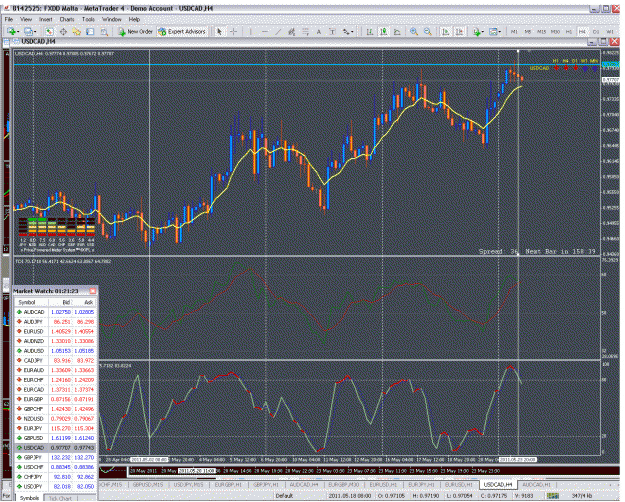The height and width of the screenshot is (502, 625).
Task: Open the View menu
Action: tap(26, 19)
